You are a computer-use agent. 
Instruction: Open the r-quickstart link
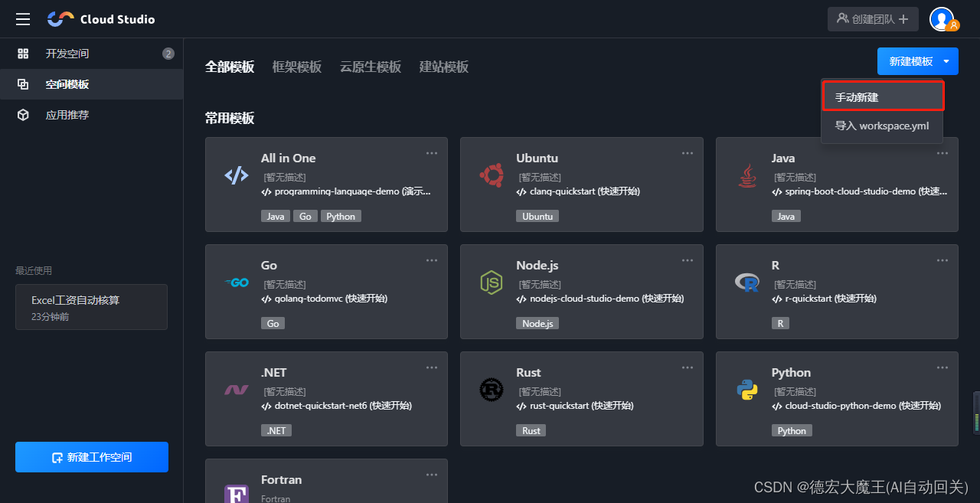(x=825, y=299)
